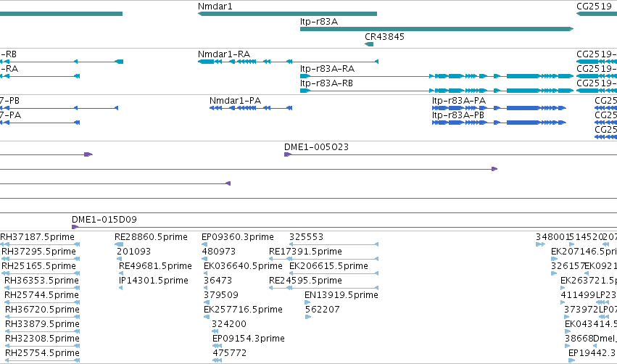Select the EN13919.5prime EST arrow
Image resolution: width=617 pixels, height=364 pixels.
point(307,302)
